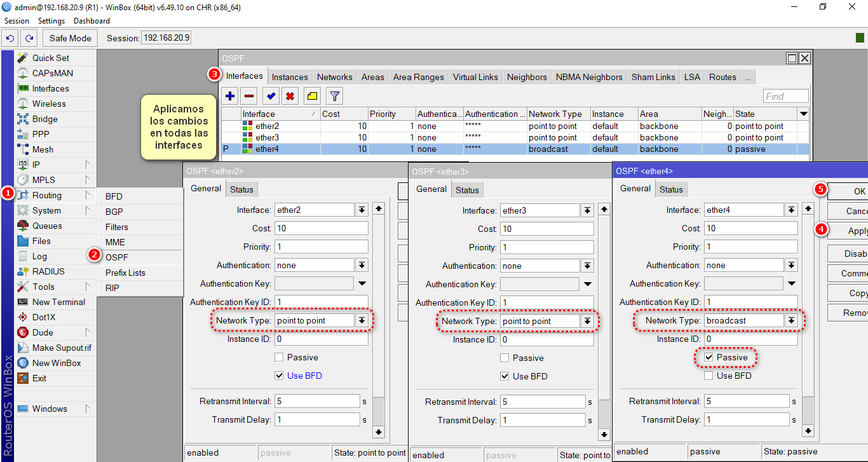Click the blue checkmark enable icon
868x462 pixels.
pos(271,97)
